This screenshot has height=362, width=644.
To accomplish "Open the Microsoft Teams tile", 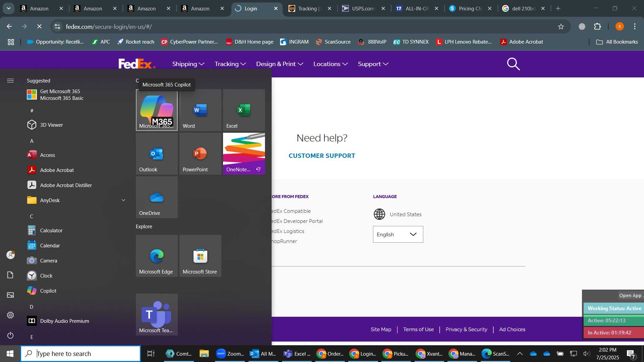I will pyautogui.click(x=157, y=314).
